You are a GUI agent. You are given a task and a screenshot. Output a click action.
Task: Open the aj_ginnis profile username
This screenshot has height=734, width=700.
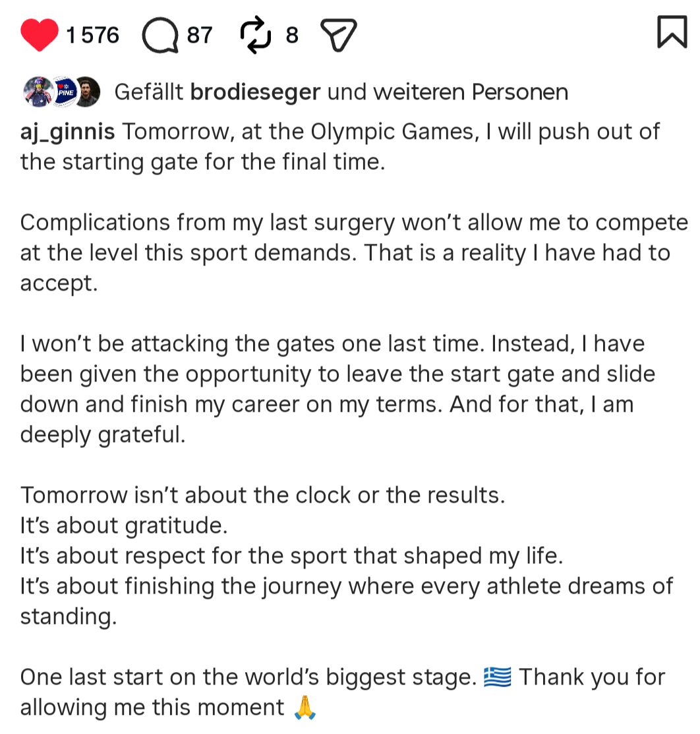coord(68,131)
